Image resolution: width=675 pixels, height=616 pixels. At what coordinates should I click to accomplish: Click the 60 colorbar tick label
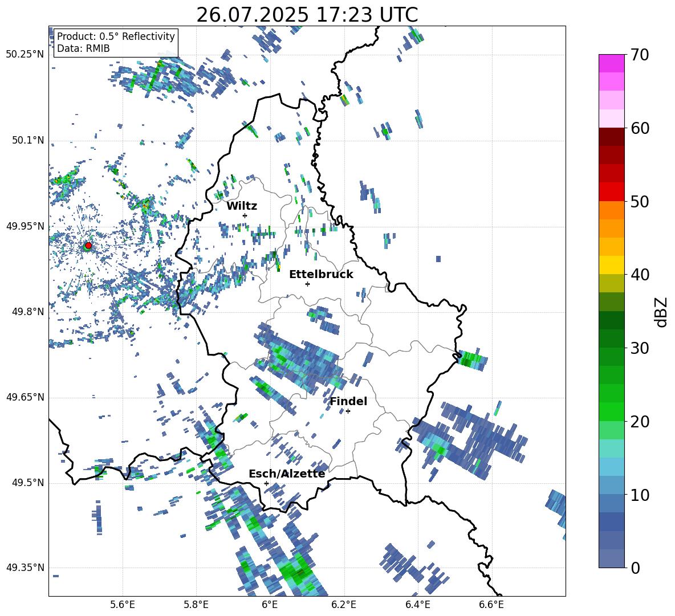pyautogui.click(x=640, y=128)
